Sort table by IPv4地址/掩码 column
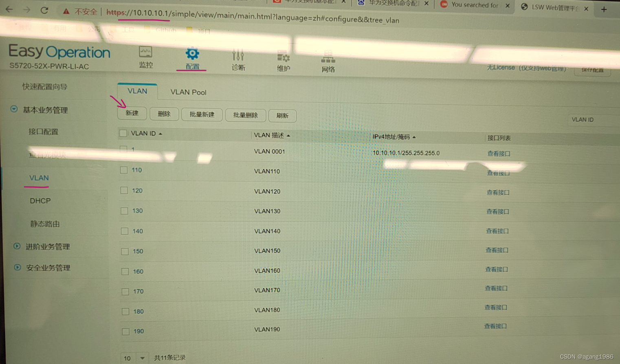The height and width of the screenshot is (364, 620). coord(394,137)
